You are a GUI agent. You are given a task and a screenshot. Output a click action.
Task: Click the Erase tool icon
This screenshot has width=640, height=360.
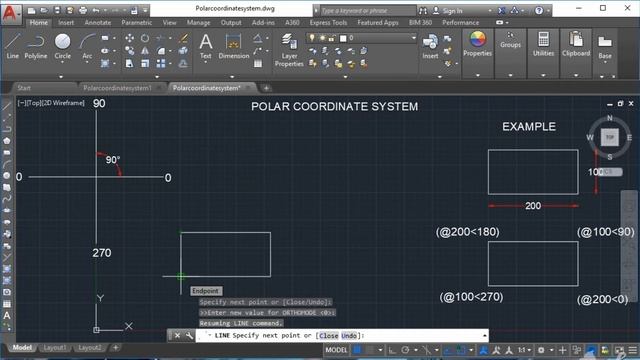click(183, 38)
